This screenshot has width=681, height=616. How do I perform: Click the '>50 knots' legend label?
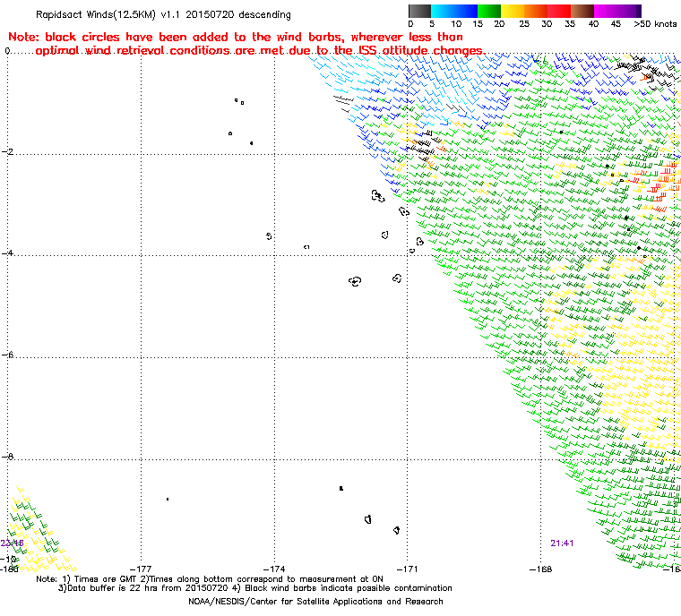point(655,24)
